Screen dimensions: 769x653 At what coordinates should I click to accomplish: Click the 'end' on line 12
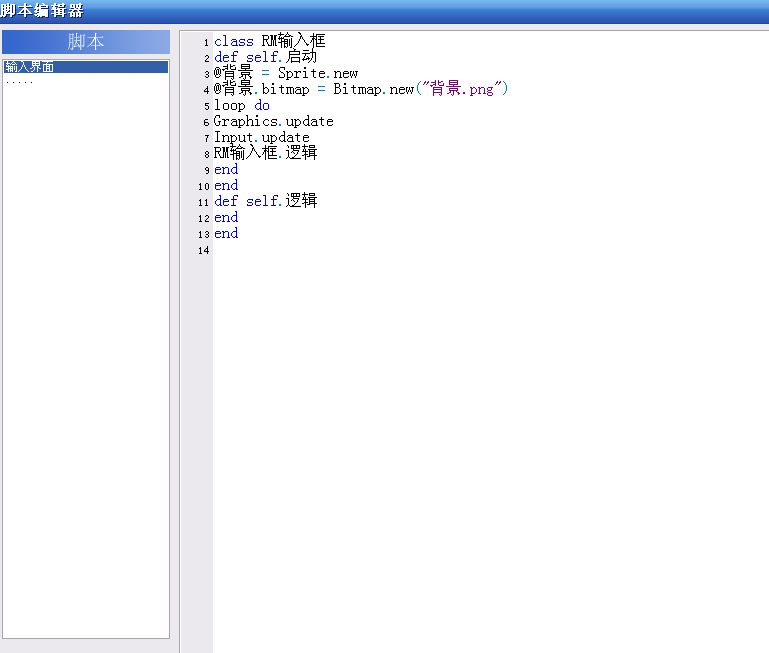pos(226,217)
